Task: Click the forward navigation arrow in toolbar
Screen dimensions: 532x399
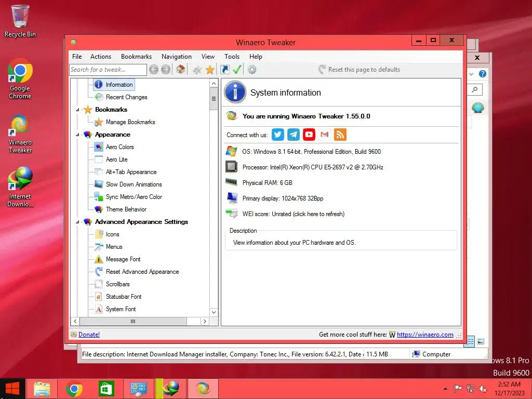Action: pos(166,70)
